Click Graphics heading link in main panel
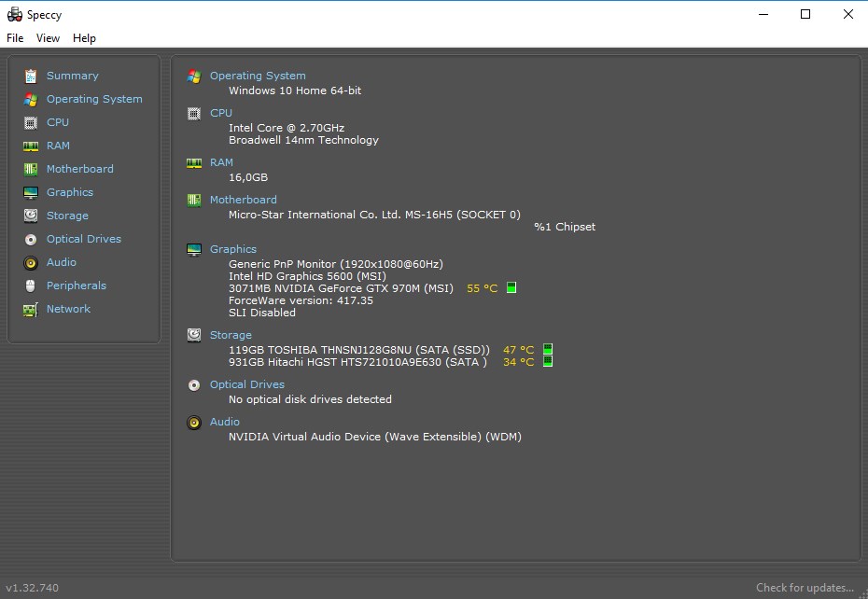 [233, 249]
